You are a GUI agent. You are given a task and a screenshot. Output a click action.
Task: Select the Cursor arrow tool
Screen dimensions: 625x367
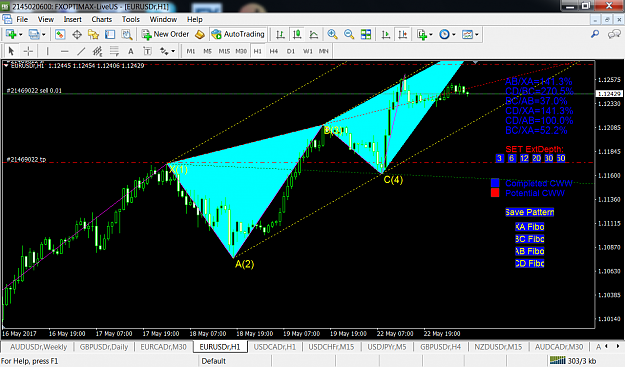point(11,51)
